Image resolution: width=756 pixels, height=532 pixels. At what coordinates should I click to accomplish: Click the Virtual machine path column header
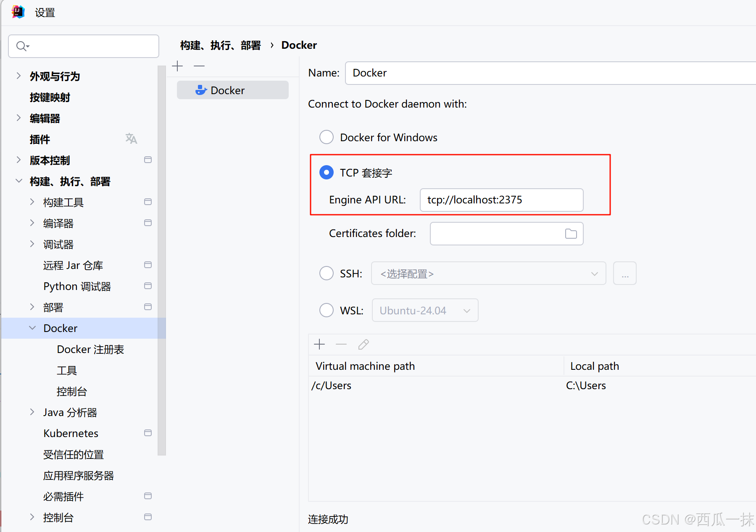tap(436, 366)
